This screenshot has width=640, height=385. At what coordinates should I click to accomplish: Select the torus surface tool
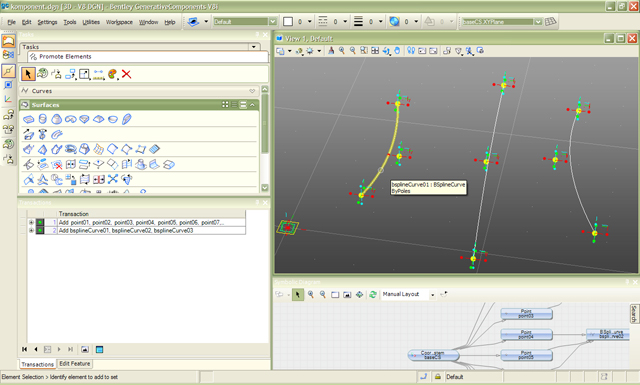point(71,119)
